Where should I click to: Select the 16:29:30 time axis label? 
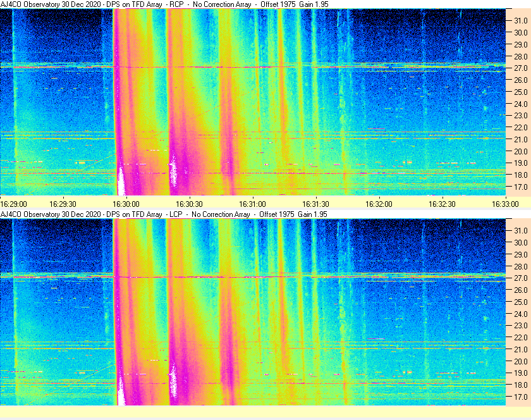tap(63, 204)
